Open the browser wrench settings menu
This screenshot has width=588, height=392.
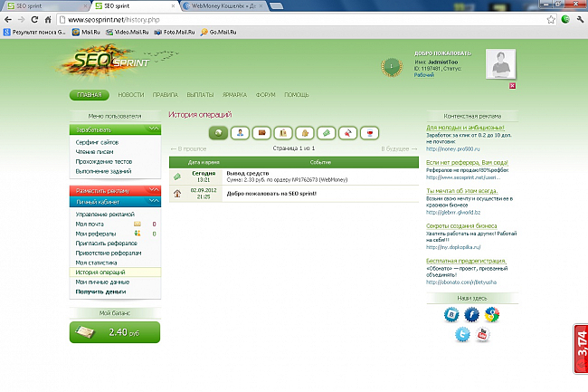(x=580, y=20)
